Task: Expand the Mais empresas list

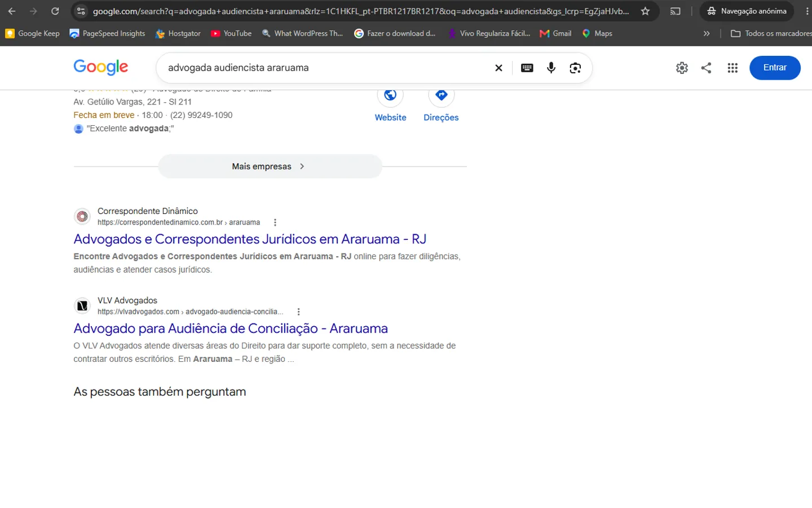Action: [x=270, y=167]
